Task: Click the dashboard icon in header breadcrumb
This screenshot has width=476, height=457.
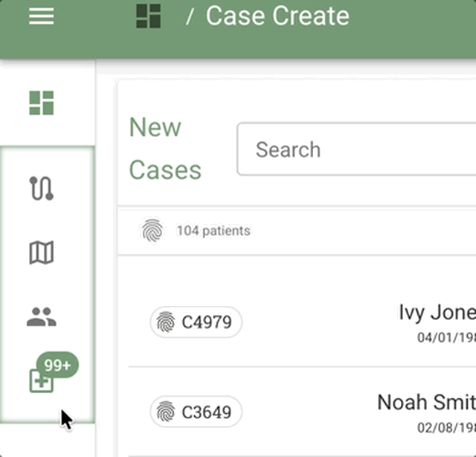Action: 149,16
